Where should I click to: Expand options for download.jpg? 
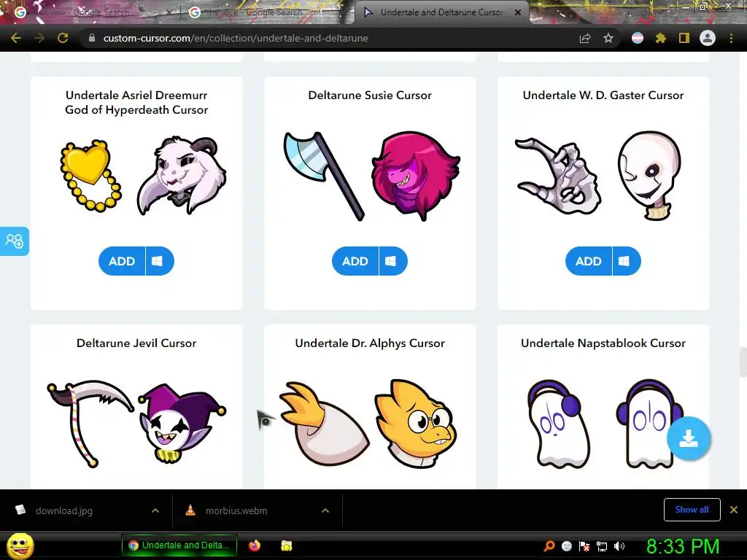click(155, 510)
